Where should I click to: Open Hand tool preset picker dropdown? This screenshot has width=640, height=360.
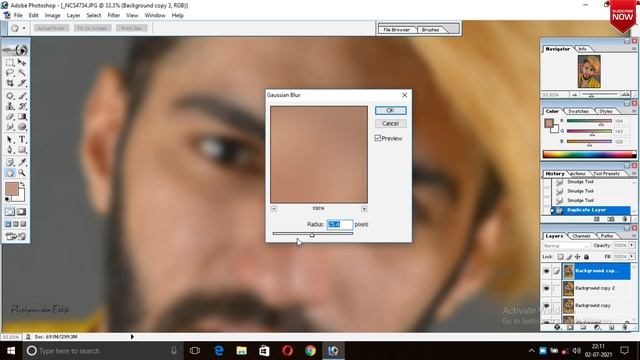[24, 28]
